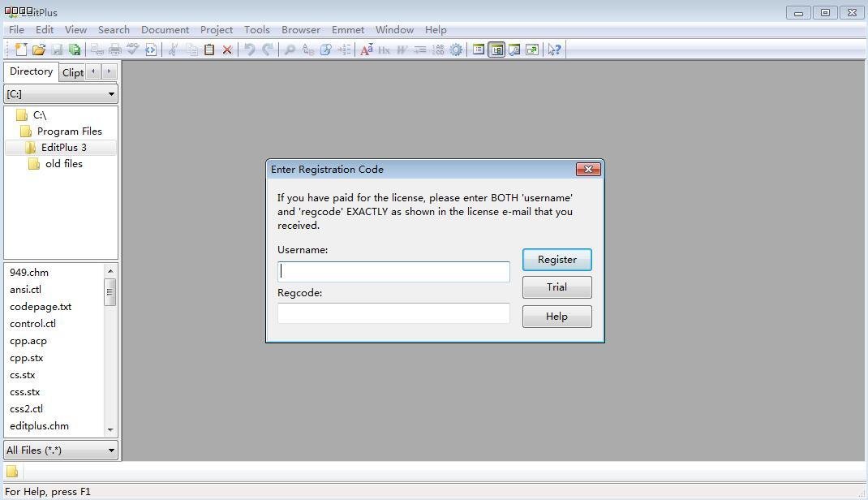Click the Help button in dialog
The width and height of the screenshot is (868, 500).
556,317
